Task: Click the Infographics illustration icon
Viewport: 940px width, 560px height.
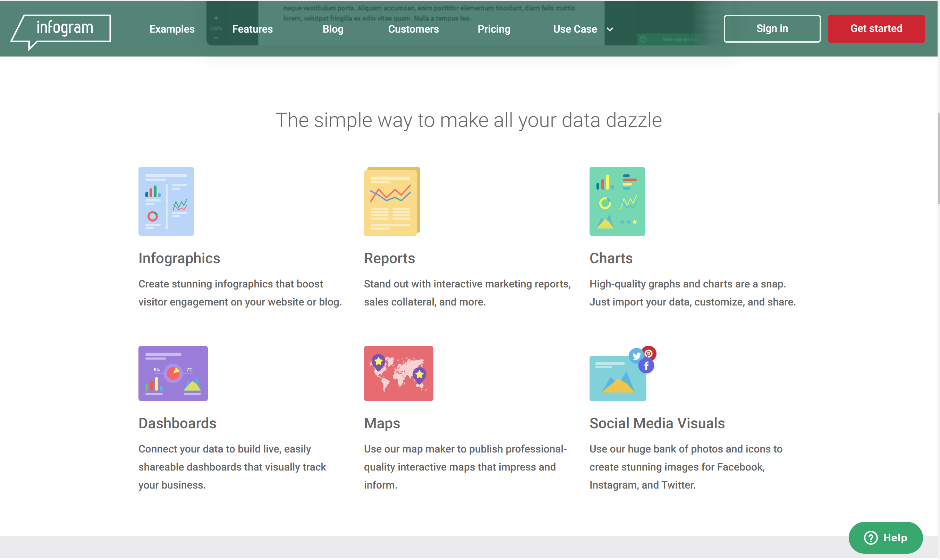Action: tap(166, 201)
